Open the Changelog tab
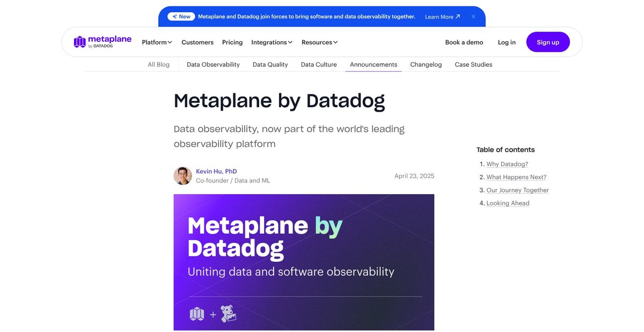Screen dimensions: 644x332 426,64
